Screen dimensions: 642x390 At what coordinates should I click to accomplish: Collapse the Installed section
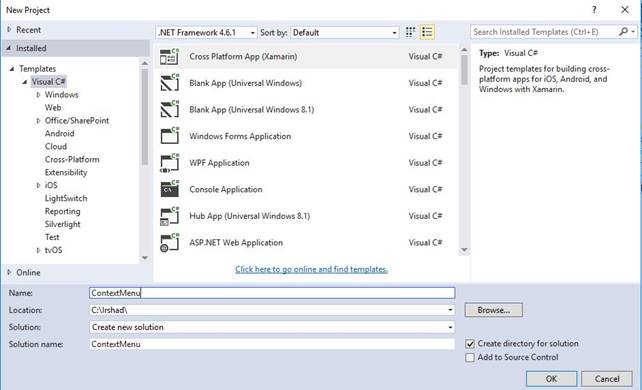(x=9, y=48)
